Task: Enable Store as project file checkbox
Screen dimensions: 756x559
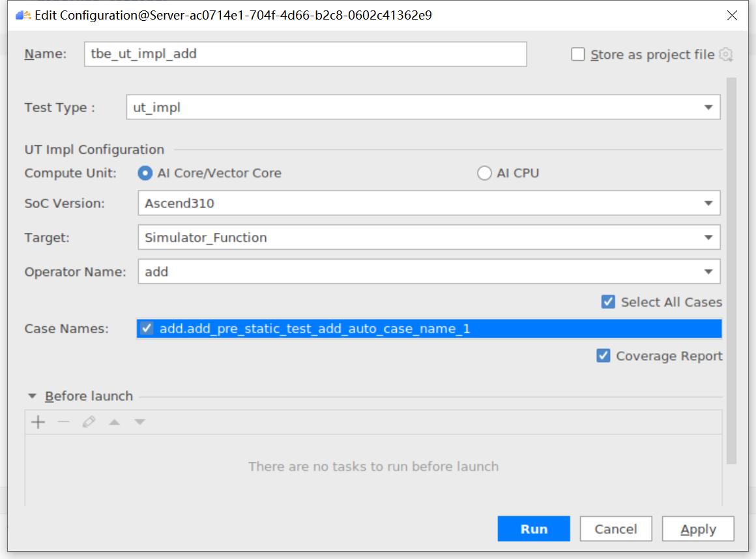Action: 577,55
